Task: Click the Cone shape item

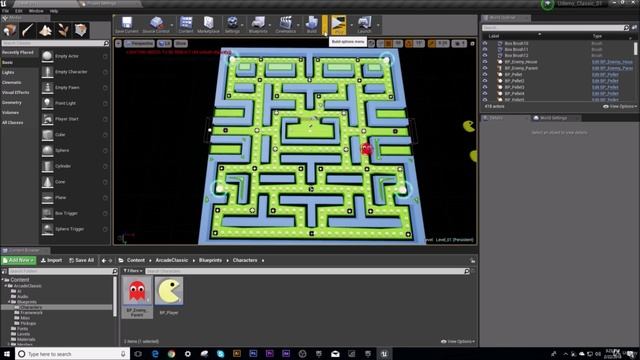Action: point(75,182)
